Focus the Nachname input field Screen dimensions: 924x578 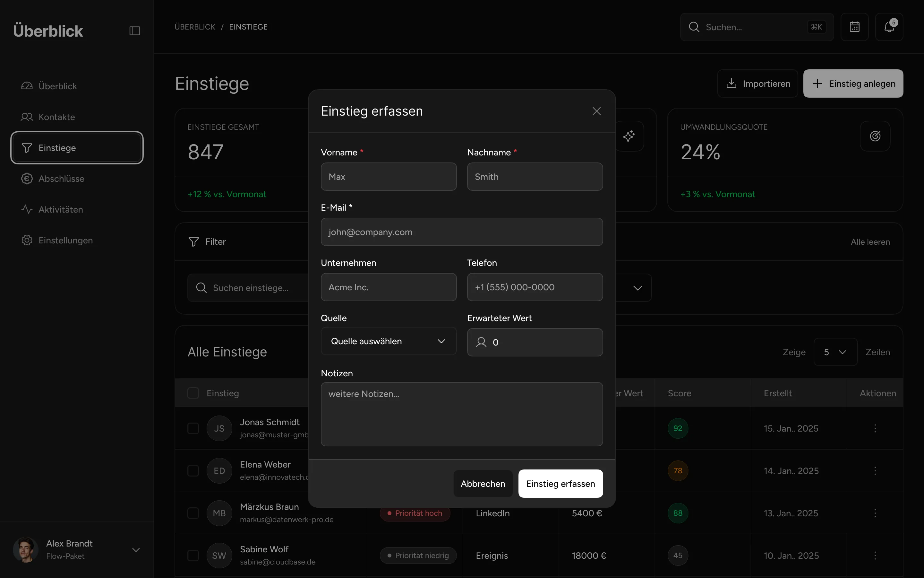point(535,177)
